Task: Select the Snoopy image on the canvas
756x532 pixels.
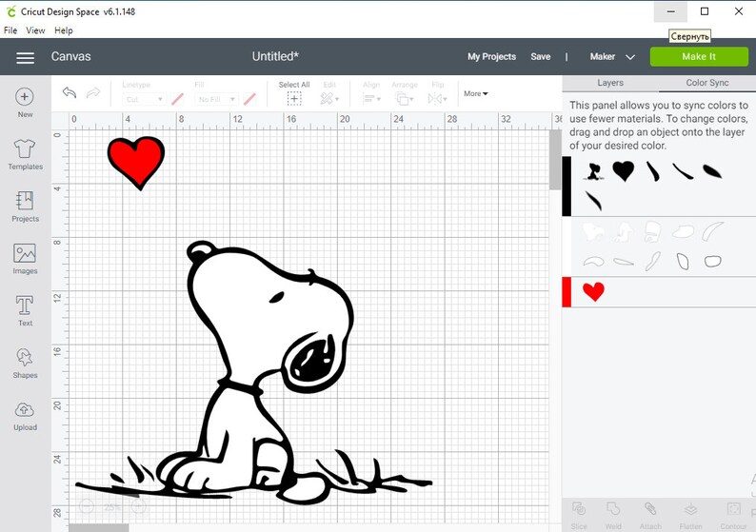Action: pyautogui.click(x=253, y=373)
